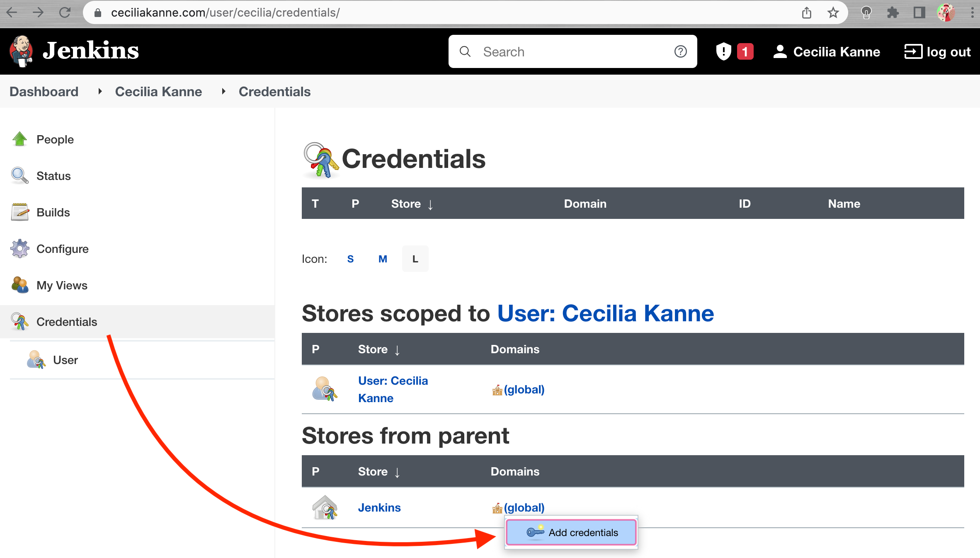Select icon size L
Screen dimensions: 980x558
415,259
